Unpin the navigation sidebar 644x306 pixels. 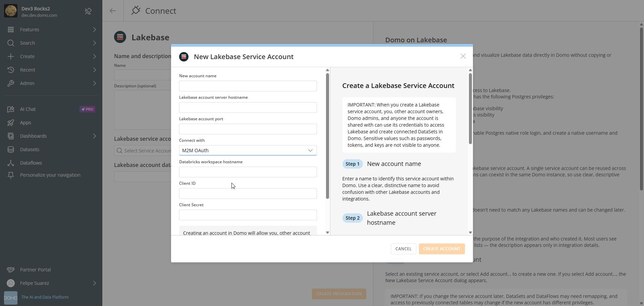coord(88,11)
